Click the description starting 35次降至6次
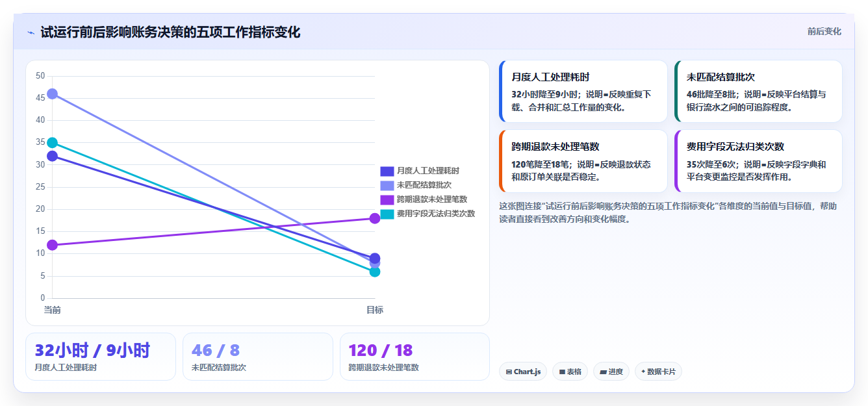This screenshot has width=868, height=406. [x=757, y=170]
